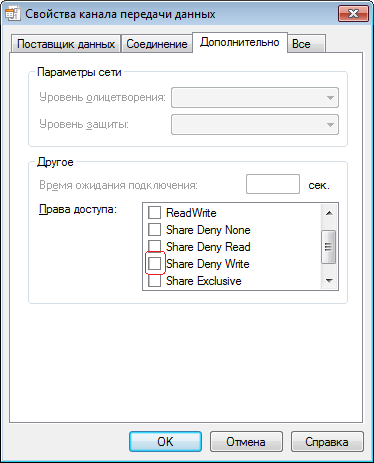Image resolution: width=374 pixels, height=463 pixels.
Task: Open the Соединение tab
Action: point(157,44)
